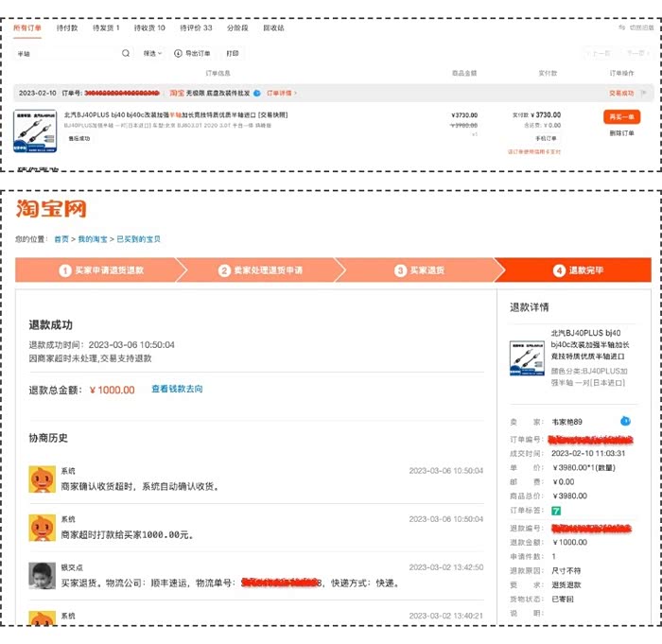Open product title in 退款详情 panel

point(590,344)
